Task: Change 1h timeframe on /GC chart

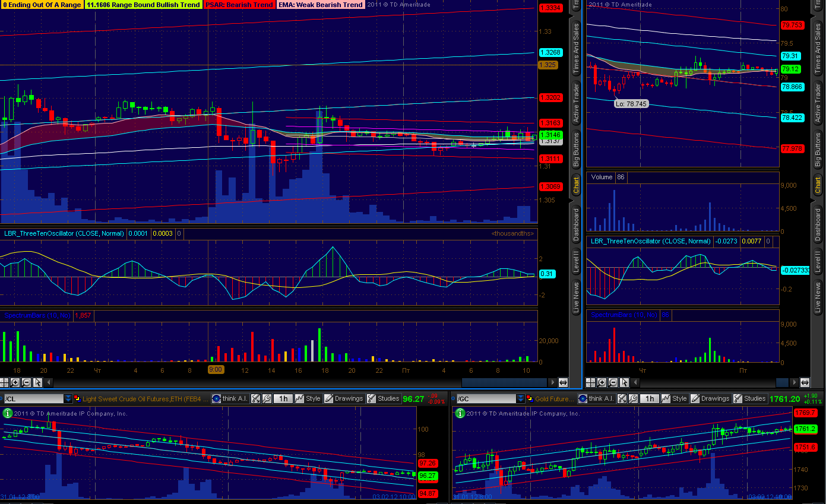Action: (650, 398)
